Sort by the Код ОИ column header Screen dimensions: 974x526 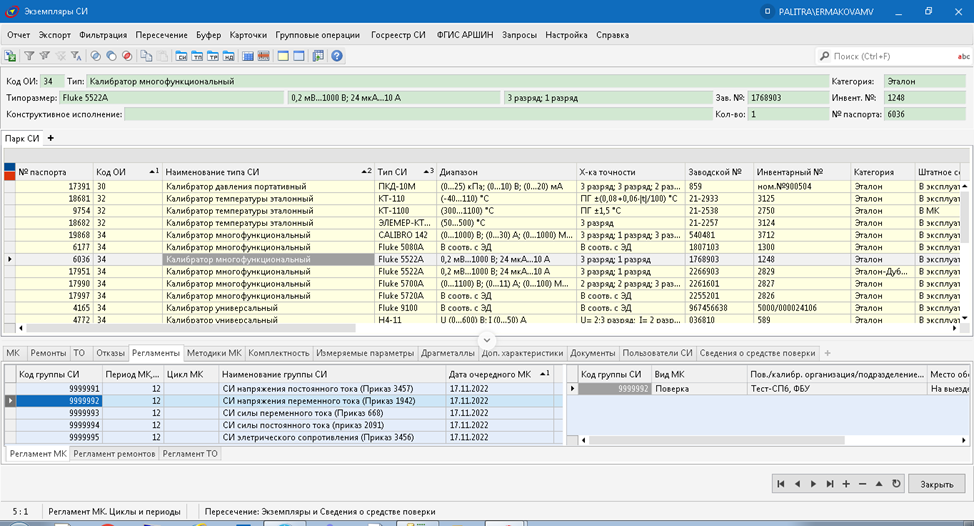click(127, 172)
